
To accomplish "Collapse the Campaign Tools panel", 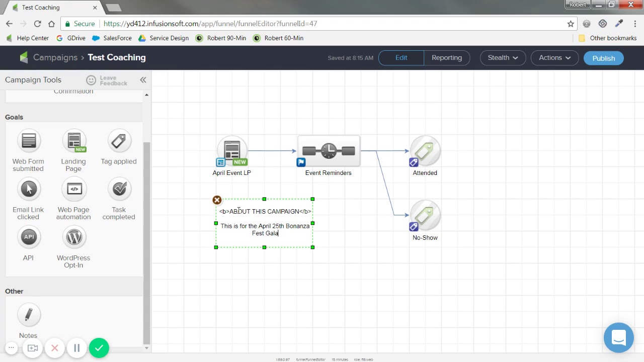I will [x=143, y=80].
